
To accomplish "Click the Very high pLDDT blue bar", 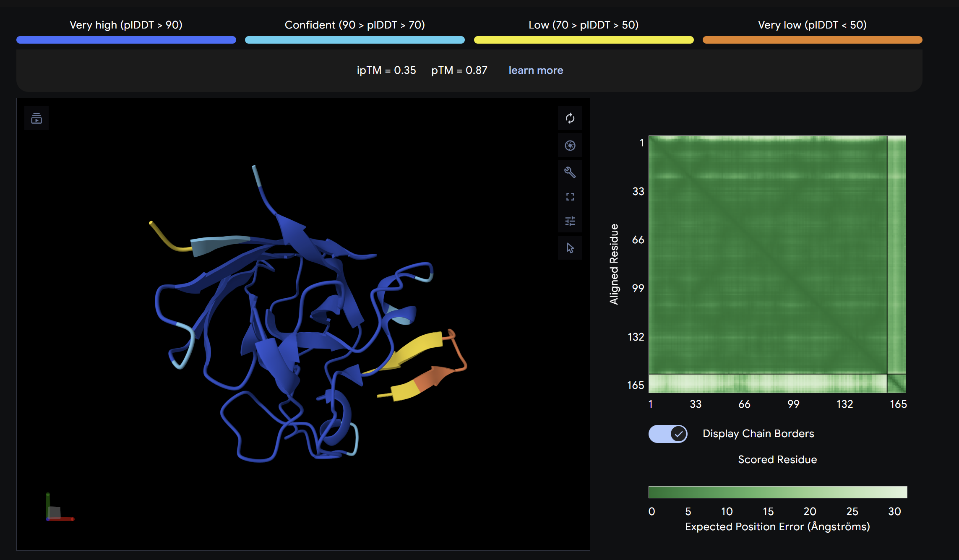I will (126, 40).
